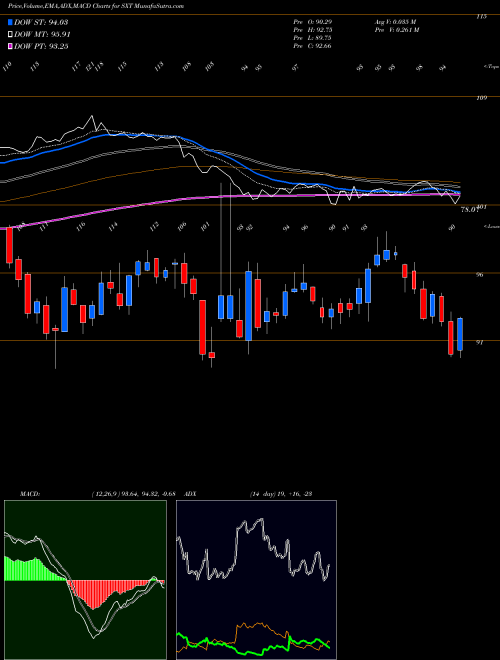The width and height of the screenshot is (500, 660).
Task: Select the 'DOW PT: 93.25' legend text
Action: [41, 46]
